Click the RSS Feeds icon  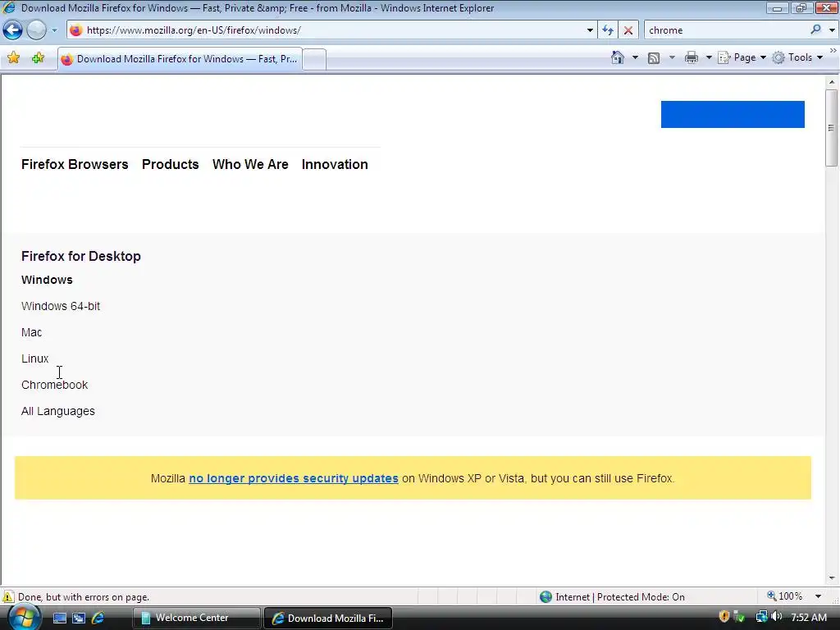click(654, 58)
